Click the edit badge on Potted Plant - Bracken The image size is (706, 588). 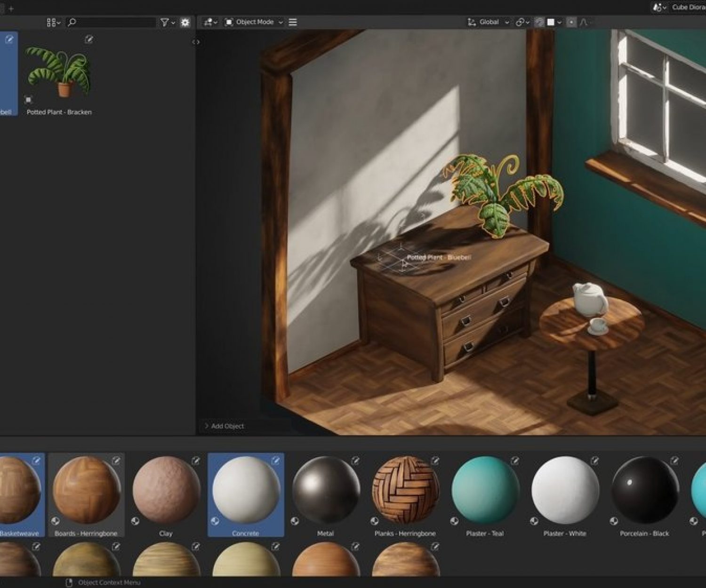click(88, 40)
